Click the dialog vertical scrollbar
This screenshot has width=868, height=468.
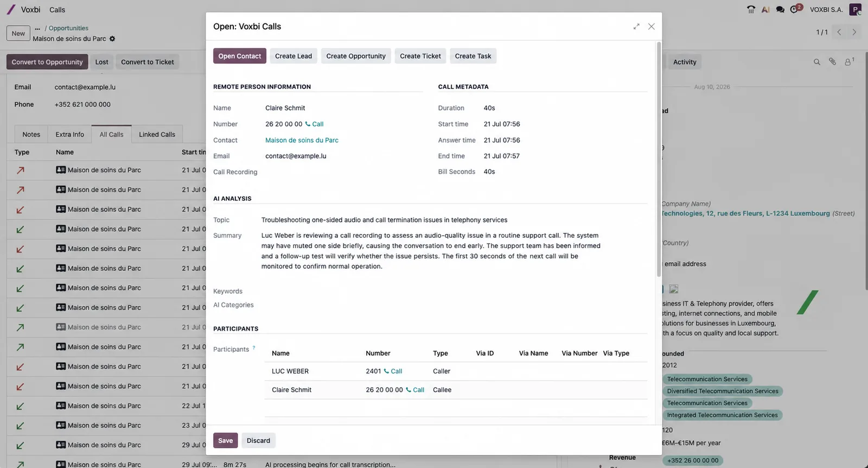point(659,160)
